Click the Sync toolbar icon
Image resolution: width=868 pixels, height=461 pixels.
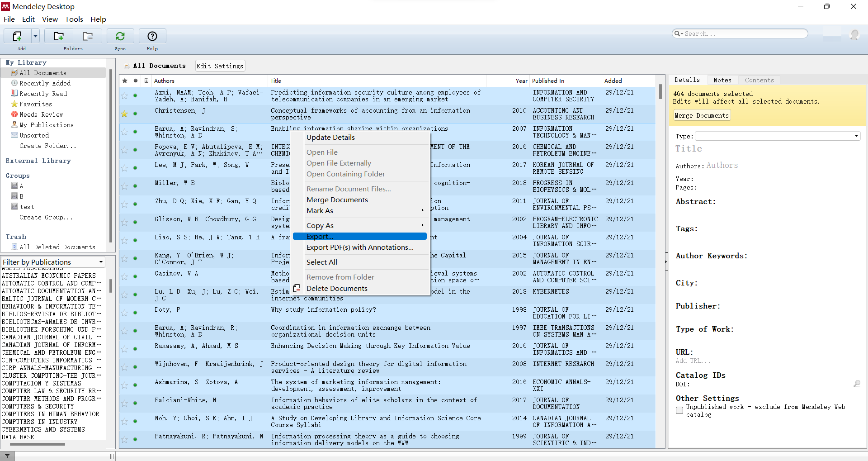[120, 36]
